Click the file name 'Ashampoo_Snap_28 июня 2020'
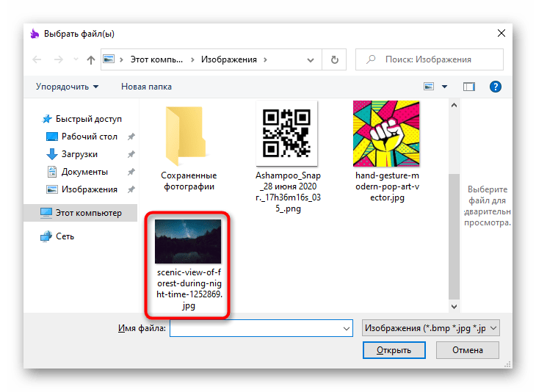Viewport: 536px width, 392px height. point(288,192)
